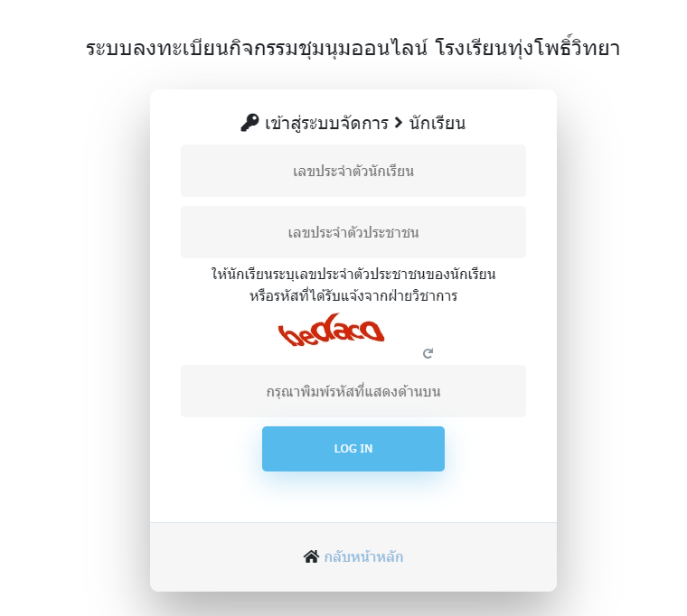Click the เข้าสู่ระบบจัดการ header label

coord(326,123)
